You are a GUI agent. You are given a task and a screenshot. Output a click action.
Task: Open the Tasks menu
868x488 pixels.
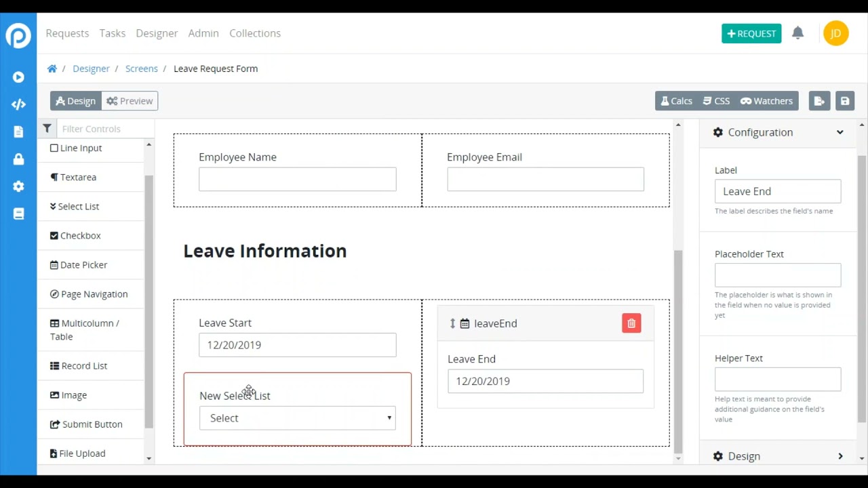click(x=112, y=33)
